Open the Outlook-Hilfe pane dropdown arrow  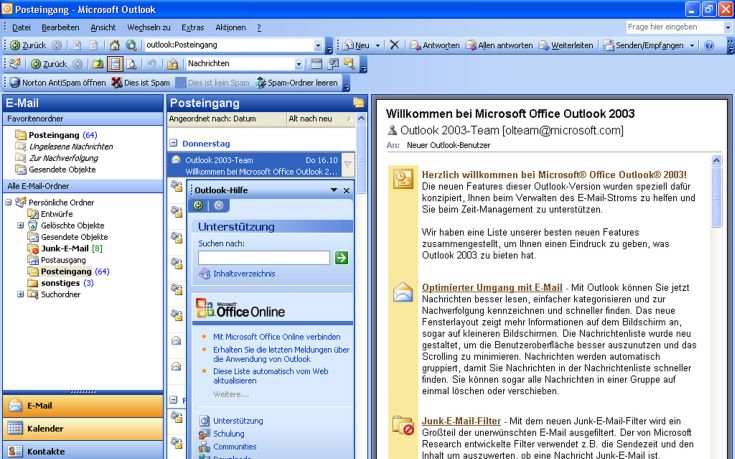(334, 190)
